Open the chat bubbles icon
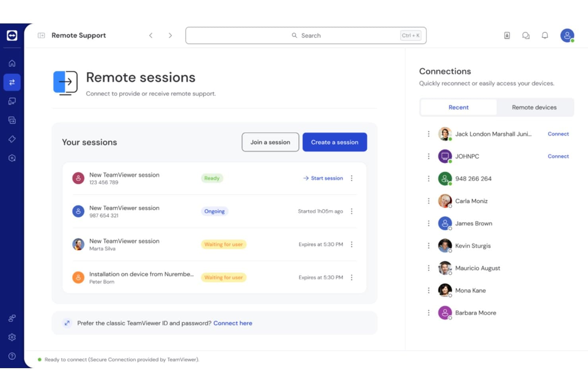The width and height of the screenshot is (588, 392). coord(526,35)
